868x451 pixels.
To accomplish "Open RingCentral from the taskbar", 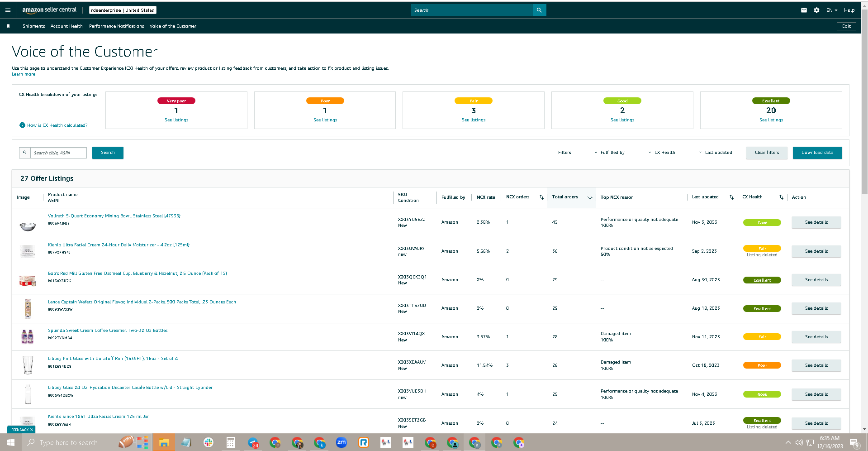I will pyautogui.click(x=364, y=442).
